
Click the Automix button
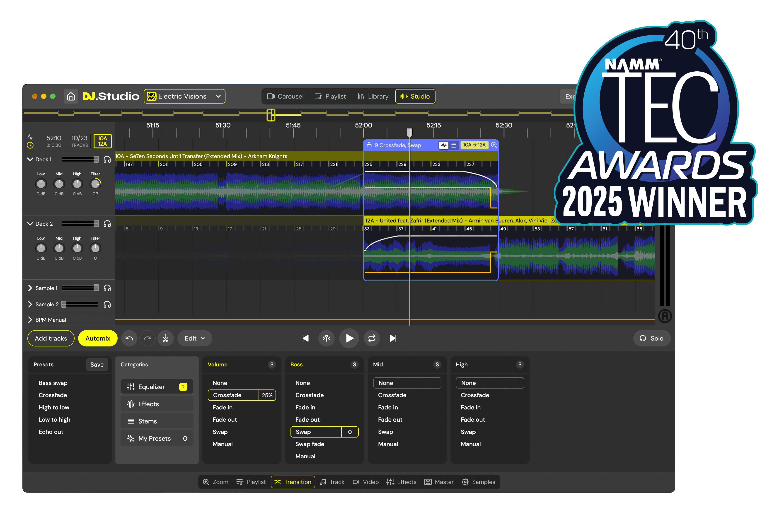[98, 339]
